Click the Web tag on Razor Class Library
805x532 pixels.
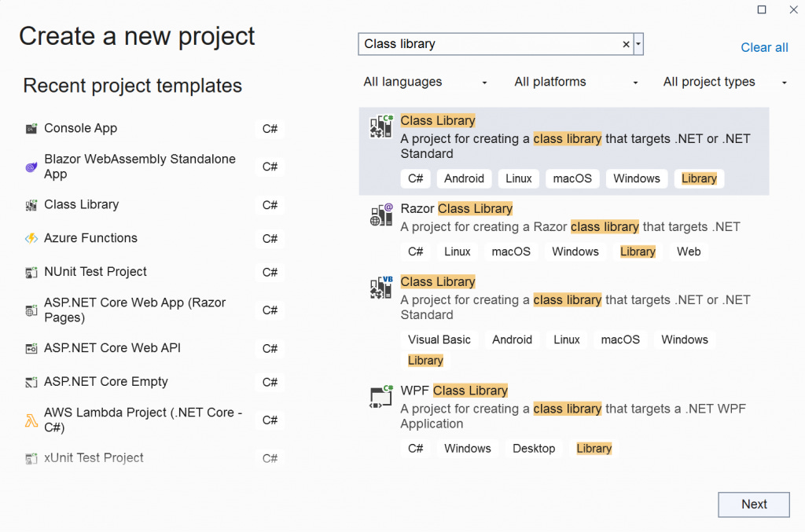click(689, 252)
